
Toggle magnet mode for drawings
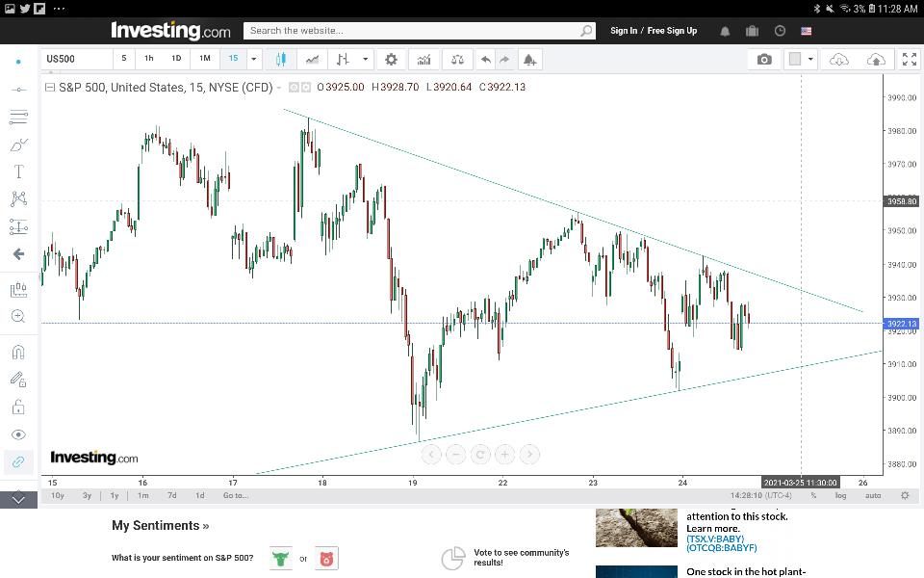[18, 353]
